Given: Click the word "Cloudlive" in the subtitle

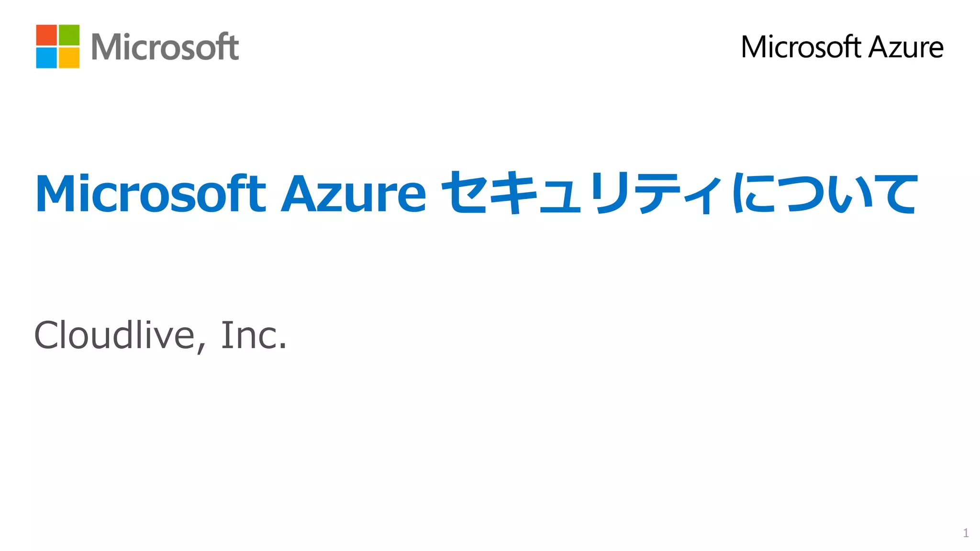Looking at the screenshot, I should tap(114, 335).
